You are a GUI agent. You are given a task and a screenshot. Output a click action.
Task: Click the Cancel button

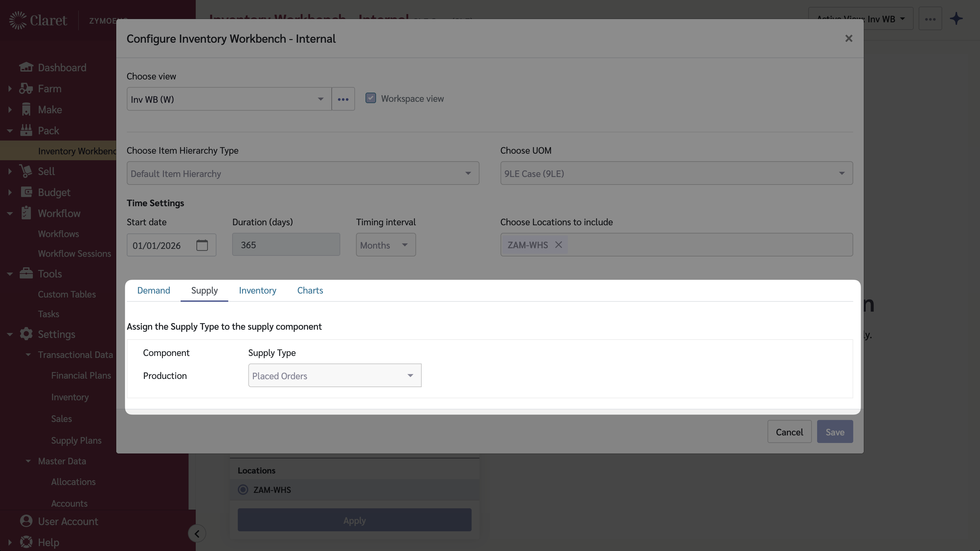click(x=789, y=431)
